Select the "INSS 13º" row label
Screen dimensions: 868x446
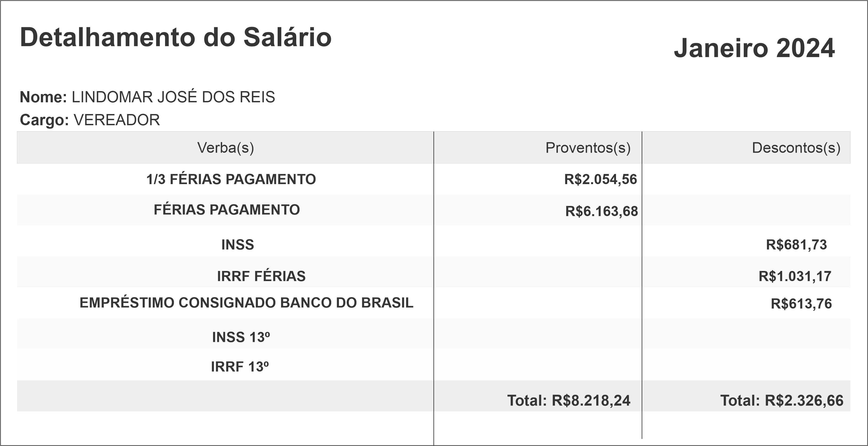tap(241, 337)
